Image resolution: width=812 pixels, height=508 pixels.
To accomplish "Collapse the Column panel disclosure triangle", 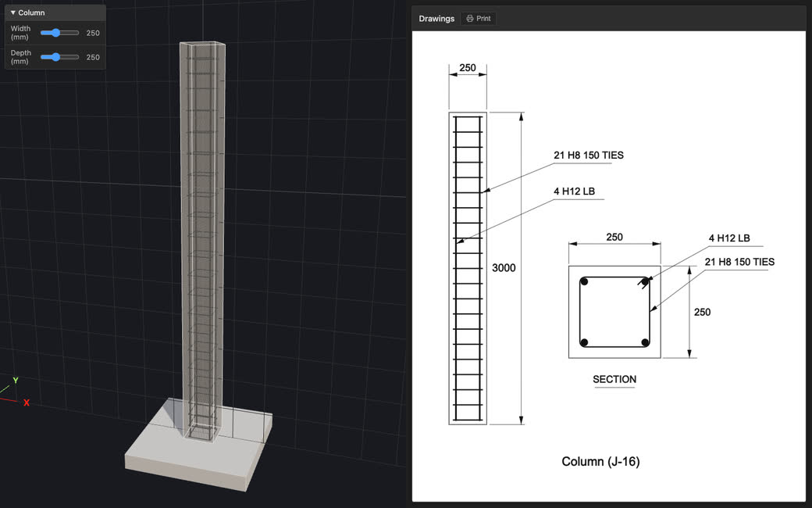I will pos(13,13).
